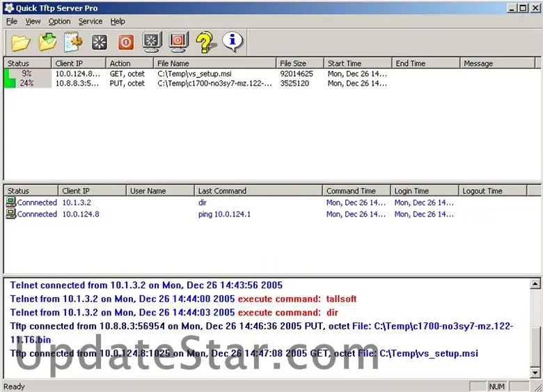This screenshot has height=392, width=543.
Task: Click the Quick Tftp Server Pro title icon
Action: (9, 8)
